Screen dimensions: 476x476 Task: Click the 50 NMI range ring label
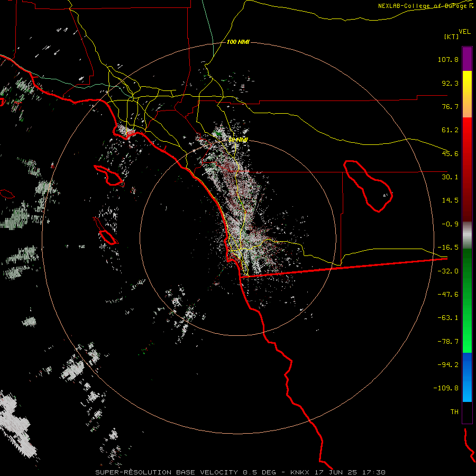(x=239, y=140)
